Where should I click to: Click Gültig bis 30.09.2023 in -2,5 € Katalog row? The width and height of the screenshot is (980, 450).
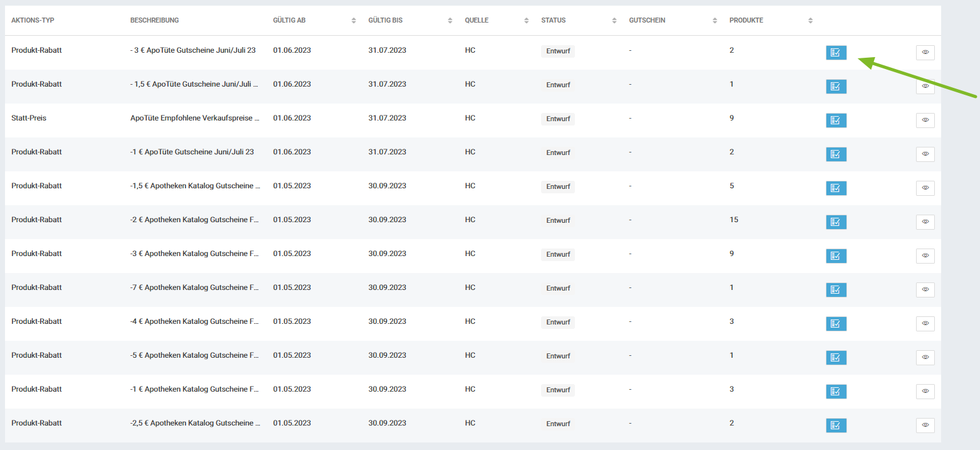(x=387, y=423)
